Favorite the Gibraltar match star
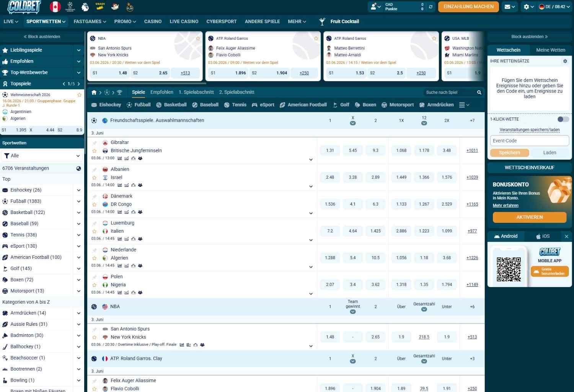The width and height of the screenshot is (574, 392). (95, 151)
